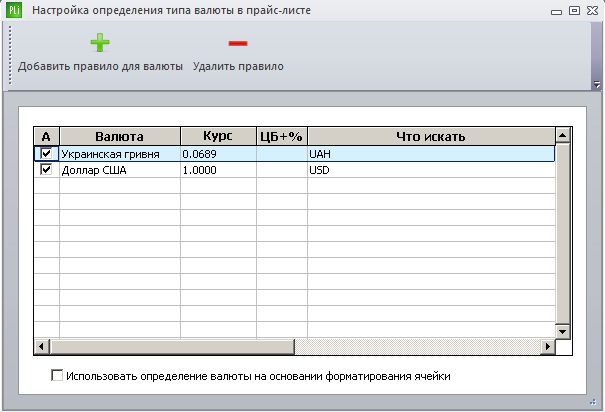The width and height of the screenshot is (605, 412).
Task: Click horizontal scrollbar left arrow
Action: (42, 346)
